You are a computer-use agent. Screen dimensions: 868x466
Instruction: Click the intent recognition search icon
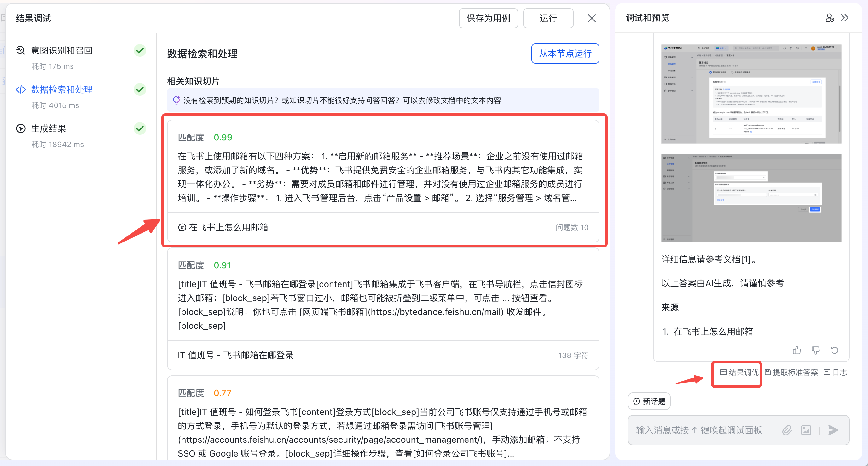click(21, 50)
